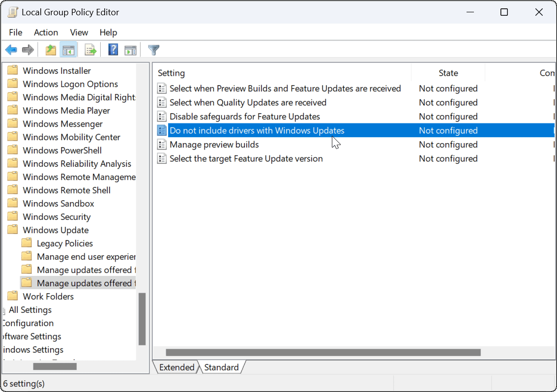Toggle the Show/Hide Action Pane icon
The image size is (557, 392).
pyautogui.click(x=130, y=49)
